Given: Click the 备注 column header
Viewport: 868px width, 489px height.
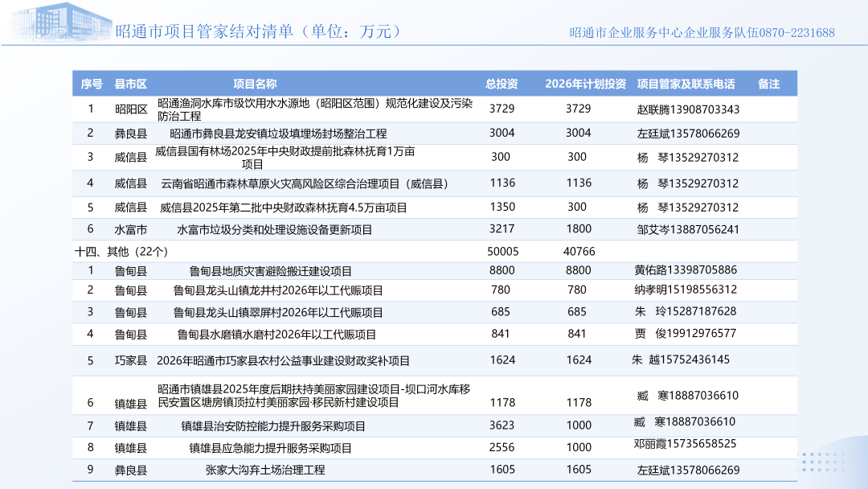Looking at the screenshot, I should click(x=768, y=84).
